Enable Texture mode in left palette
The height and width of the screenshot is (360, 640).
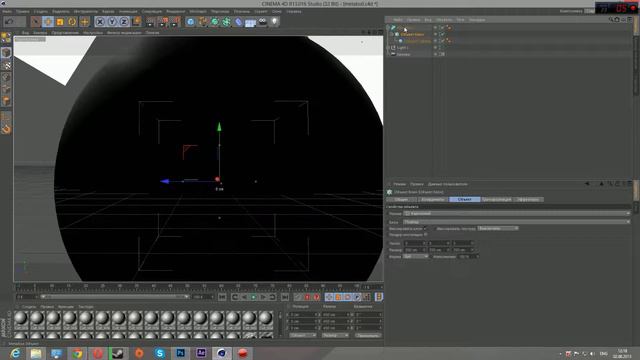click(x=6, y=65)
